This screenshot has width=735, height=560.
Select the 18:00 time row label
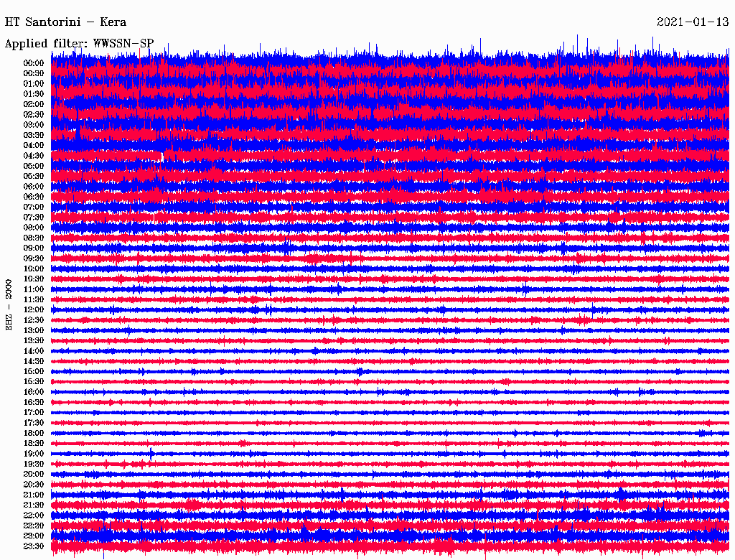pos(34,434)
